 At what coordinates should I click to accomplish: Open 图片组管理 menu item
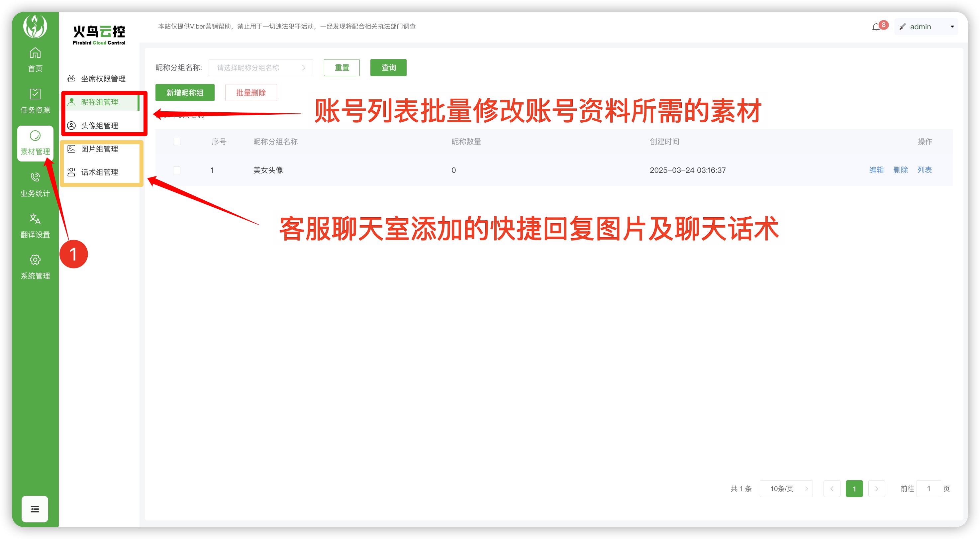99,149
